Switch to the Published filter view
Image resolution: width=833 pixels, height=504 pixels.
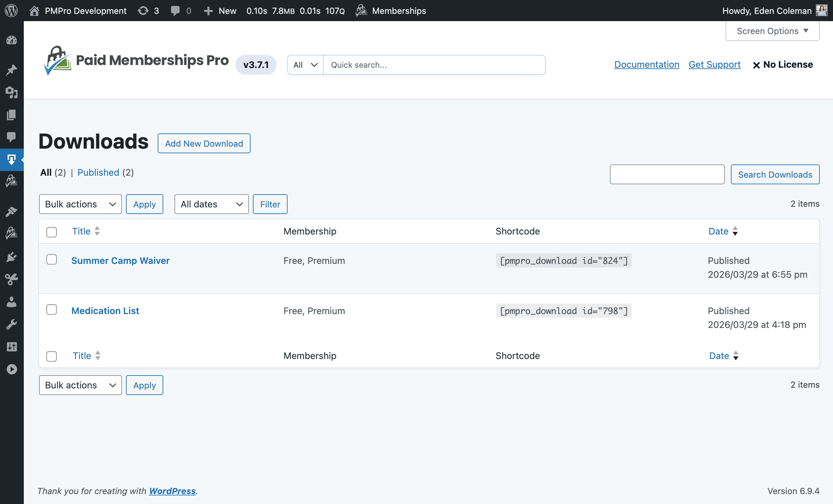coord(99,172)
